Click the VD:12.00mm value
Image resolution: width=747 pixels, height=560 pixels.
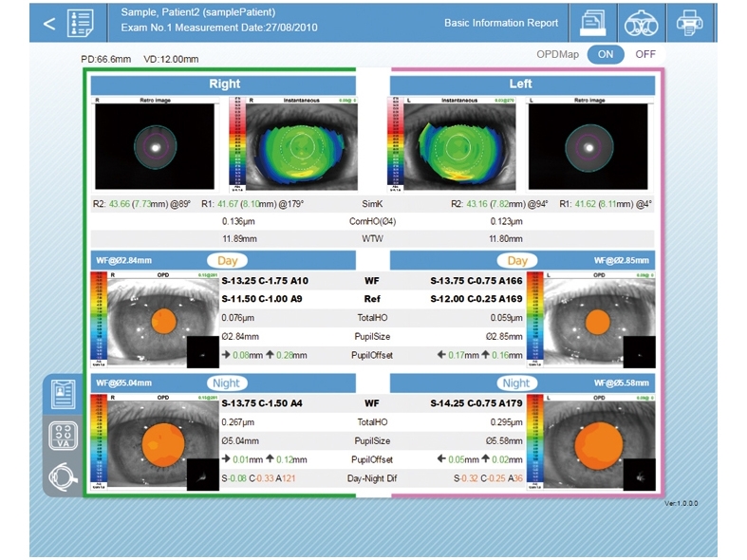(171, 60)
